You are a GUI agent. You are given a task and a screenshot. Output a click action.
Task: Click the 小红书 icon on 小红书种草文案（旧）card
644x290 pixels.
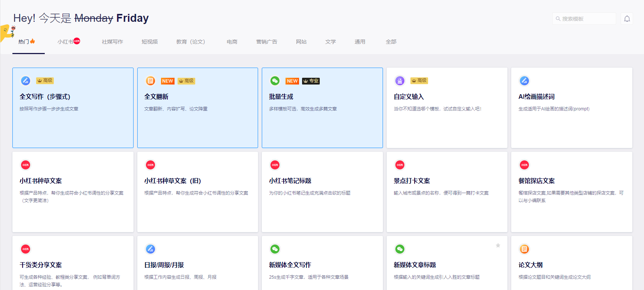click(x=150, y=165)
